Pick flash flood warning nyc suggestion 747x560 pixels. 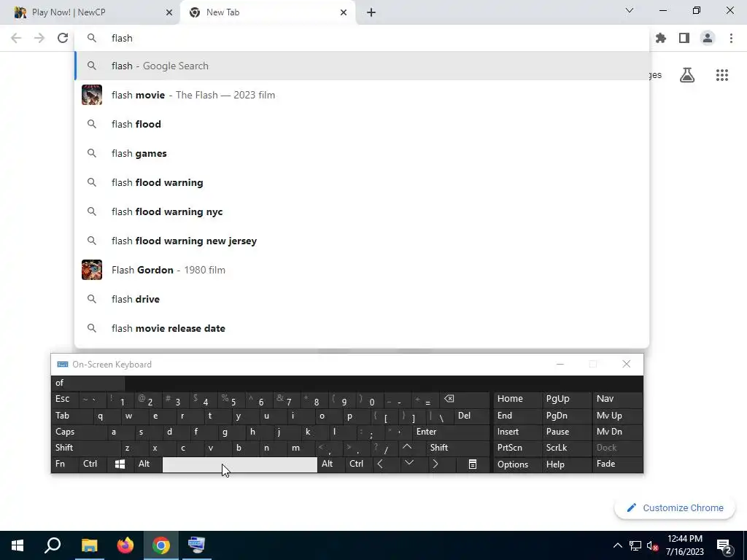(362, 211)
